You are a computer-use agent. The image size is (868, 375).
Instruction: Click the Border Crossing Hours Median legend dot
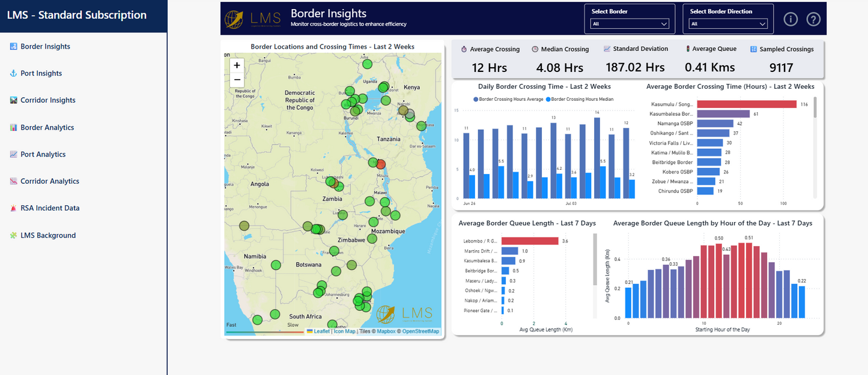(x=548, y=99)
